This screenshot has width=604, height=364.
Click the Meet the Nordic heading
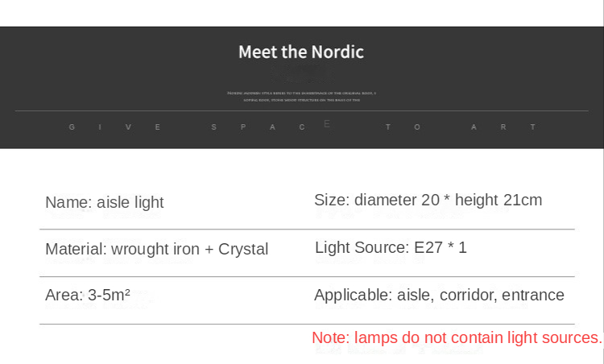[301, 52]
